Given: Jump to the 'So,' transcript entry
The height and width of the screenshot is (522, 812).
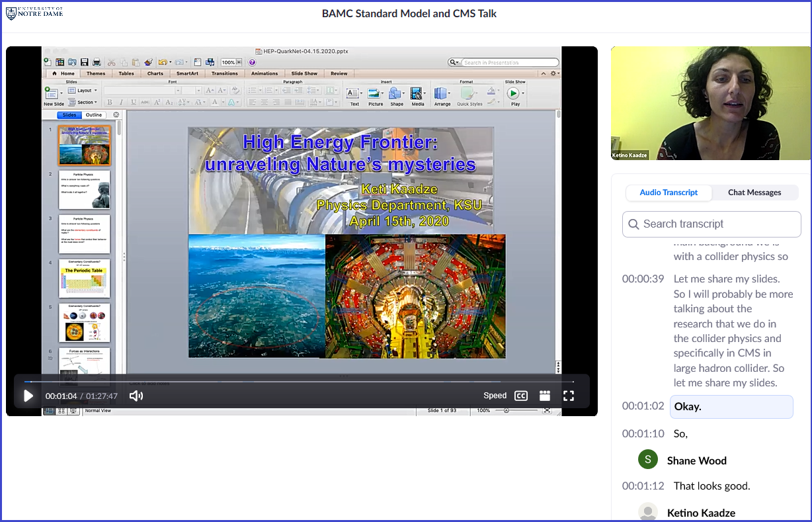Looking at the screenshot, I should pos(681,433).
